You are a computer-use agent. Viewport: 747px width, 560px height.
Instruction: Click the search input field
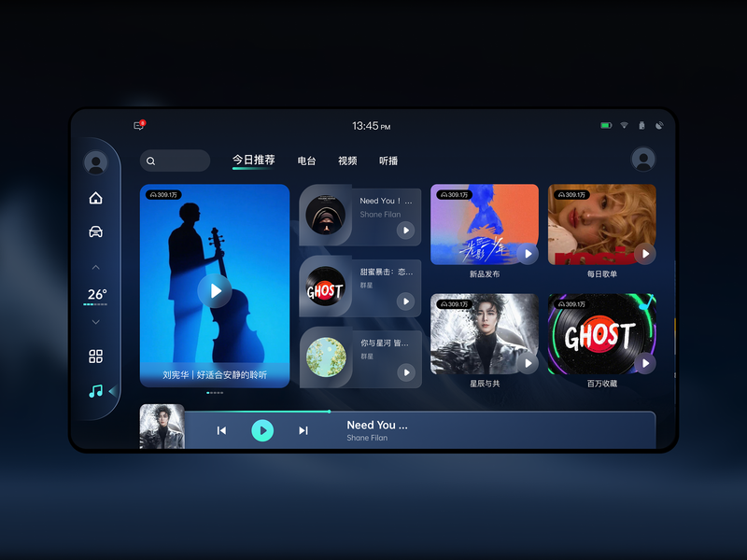[x=175, y=161]
